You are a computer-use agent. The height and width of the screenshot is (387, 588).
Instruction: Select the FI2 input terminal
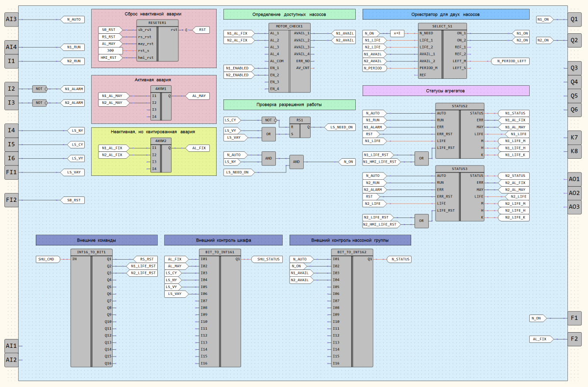[11, 200]
